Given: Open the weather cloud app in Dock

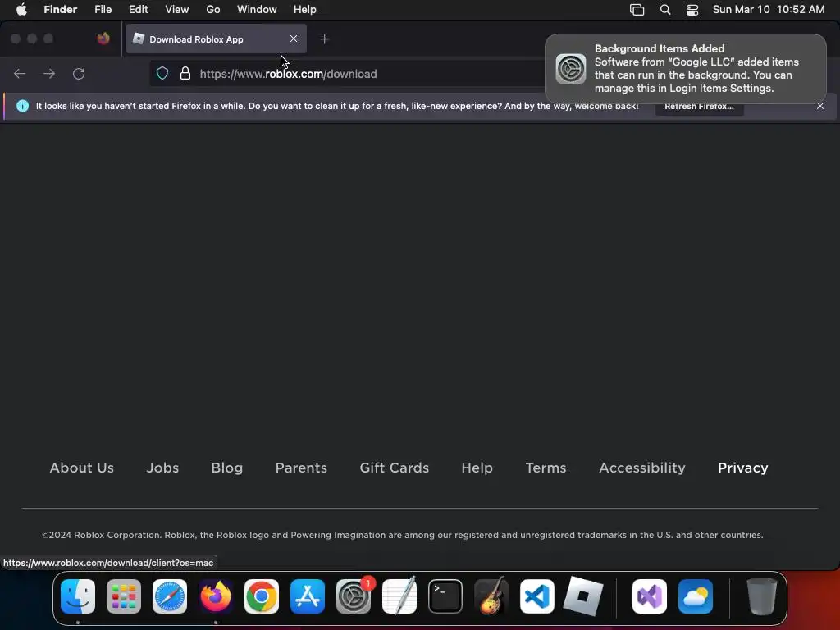Looking at the screenshot, I should point(696,596).
